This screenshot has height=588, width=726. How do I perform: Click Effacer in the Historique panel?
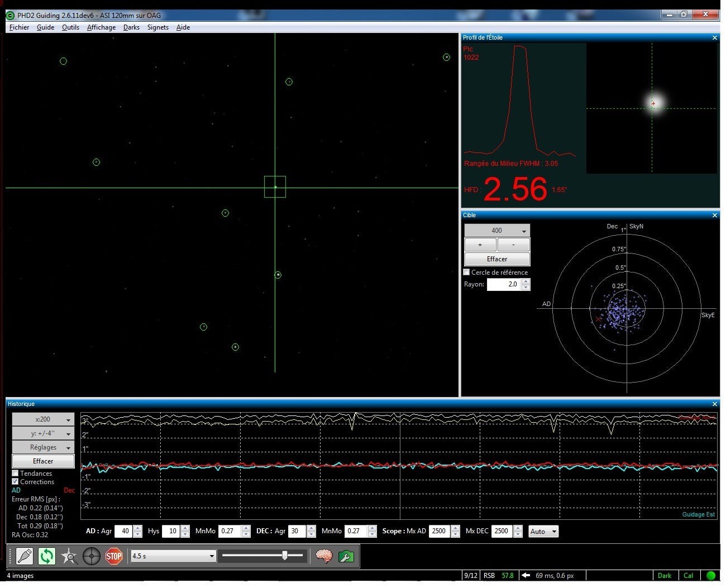(x=43, y=461)
